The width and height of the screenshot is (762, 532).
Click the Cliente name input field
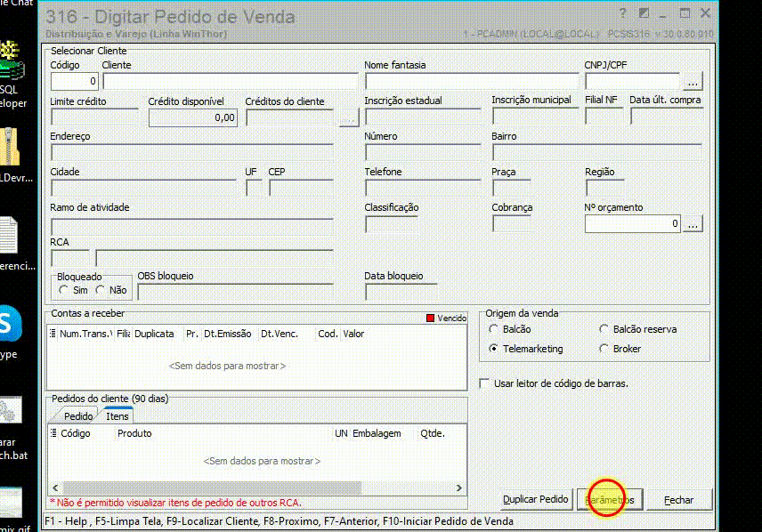[x=230, y=81]
